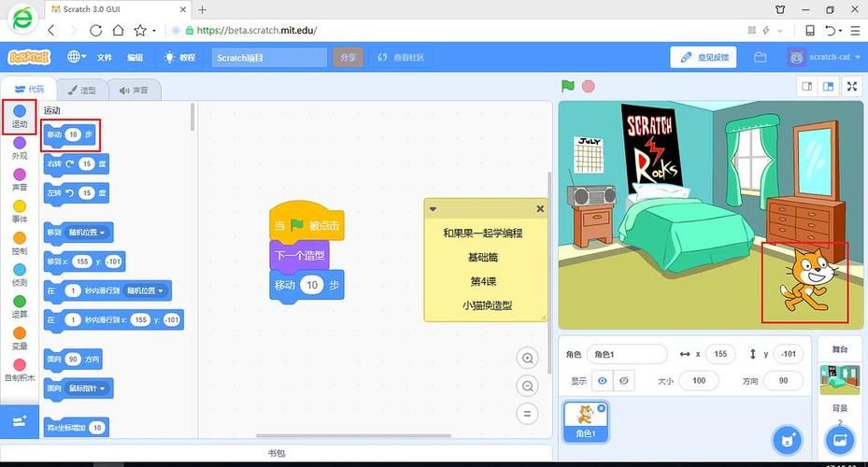
Task: Open the globe language dropdown
Action: point(77,57)
